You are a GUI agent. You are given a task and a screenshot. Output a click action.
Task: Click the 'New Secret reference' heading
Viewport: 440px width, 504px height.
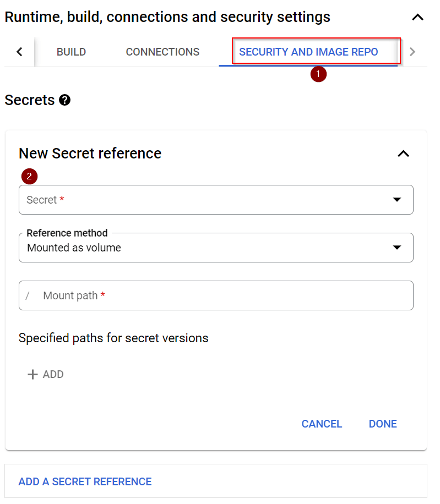tap(90, 154)
